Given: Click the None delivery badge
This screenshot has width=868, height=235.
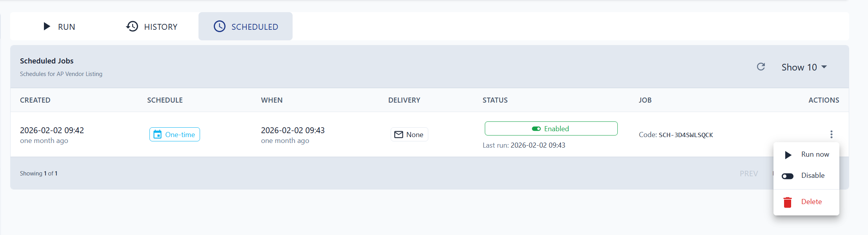Looking at the screenshot, I should coord(409,134).
